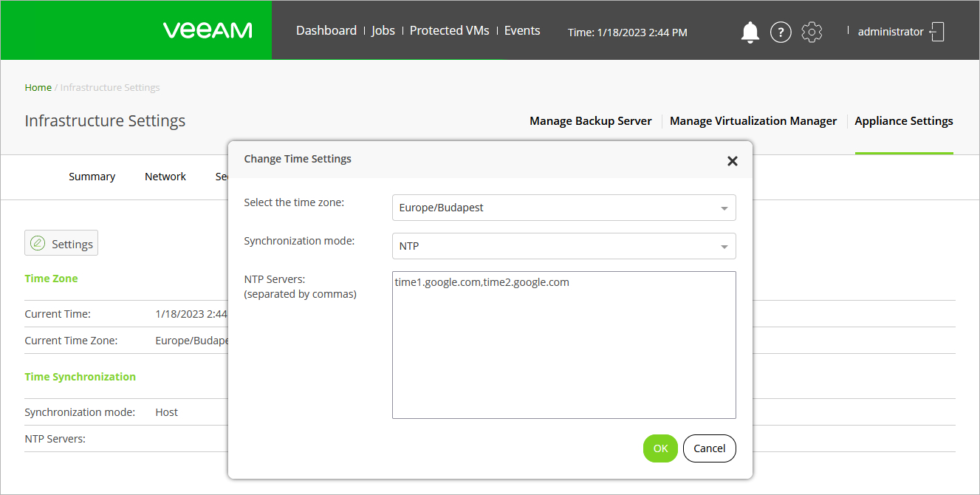Confirm changes with the OK button

[659, 448]
